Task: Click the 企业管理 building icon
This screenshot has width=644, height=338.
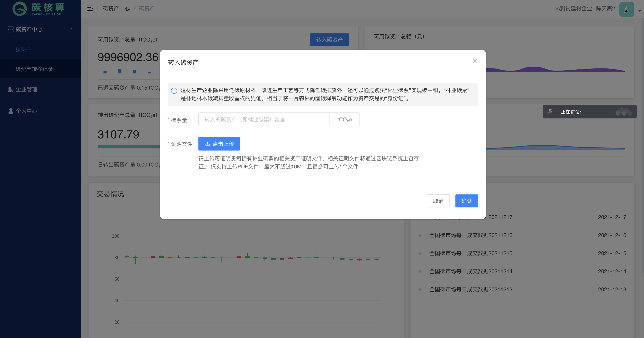Action: [x=11, y=90]
